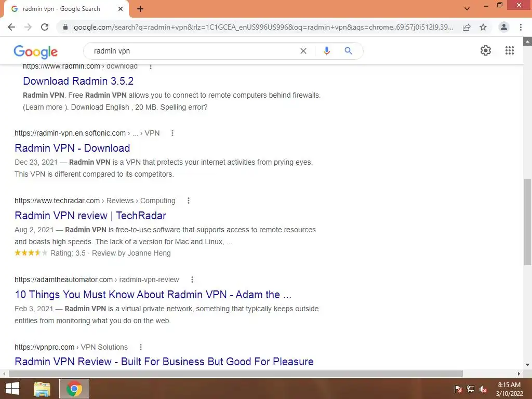Click the horizontal scrollbar thumb

click(236, 374)
